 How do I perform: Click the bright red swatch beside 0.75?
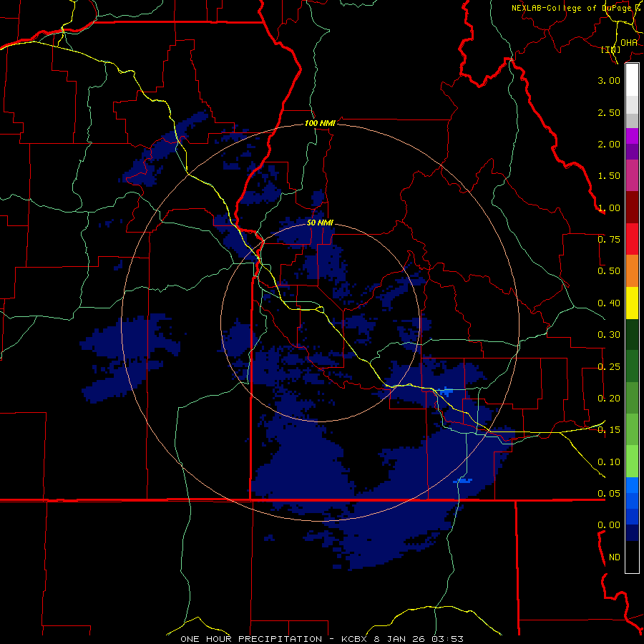(x=632, y=239)
